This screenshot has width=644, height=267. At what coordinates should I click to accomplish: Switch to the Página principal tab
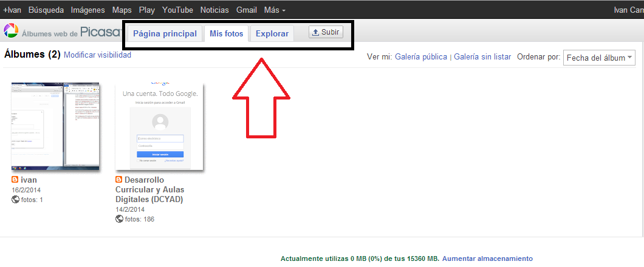(165, 33)
